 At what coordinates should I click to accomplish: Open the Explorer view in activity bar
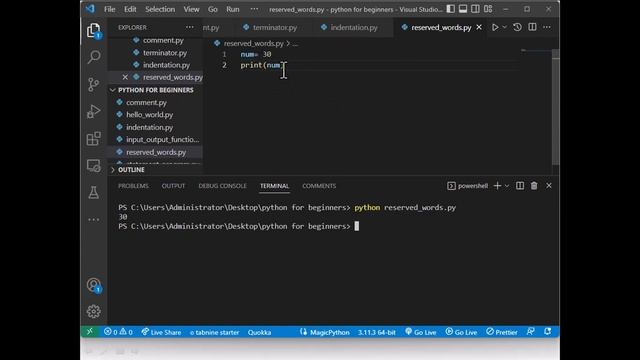(x=93, y=30)
